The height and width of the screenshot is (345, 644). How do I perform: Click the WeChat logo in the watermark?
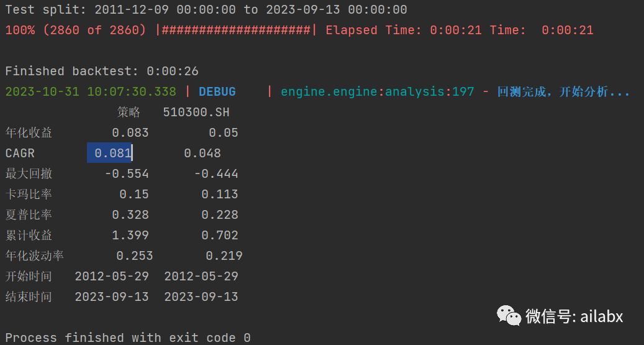coord(508,316)
